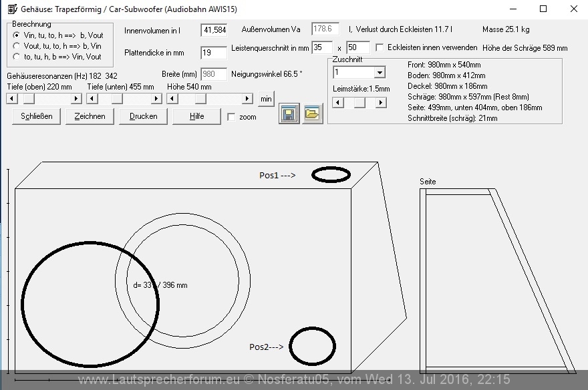Screen dimensions: 588x390
Task: Open Hilfe
Action: pyautogui.click(x=196, y=116)
